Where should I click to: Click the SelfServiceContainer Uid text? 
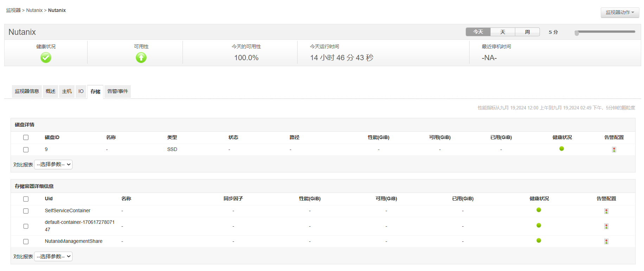(x=68, y=210)
